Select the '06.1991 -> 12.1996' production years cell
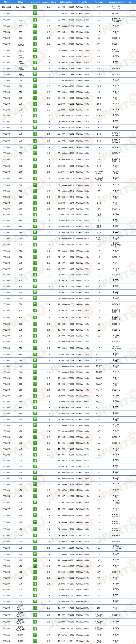This screenshot has width=136, height=644. click(66, 13)
